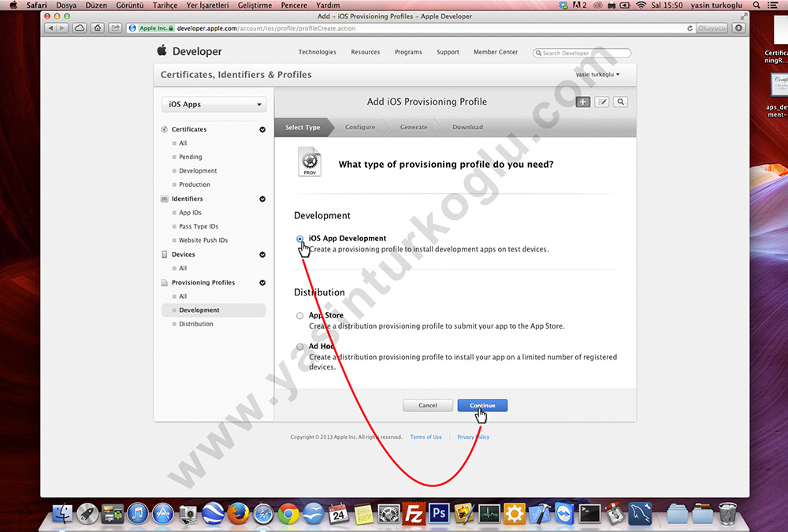Open Finder from the Dock
Screen dimensions: 788x532
click(x=63, y=514)
